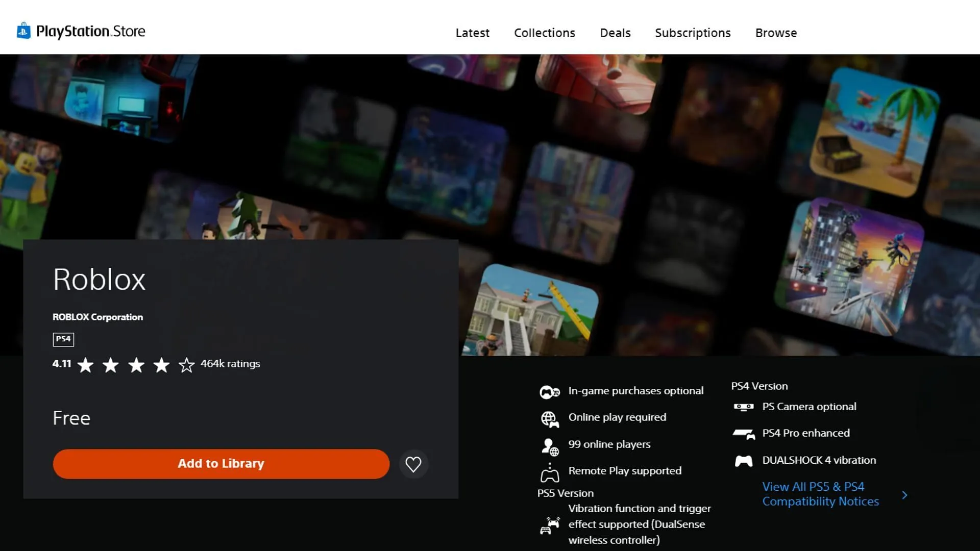Expand the Browse navigation menu
This screenshot has width=980, height=551.
(x=775, y=32)
